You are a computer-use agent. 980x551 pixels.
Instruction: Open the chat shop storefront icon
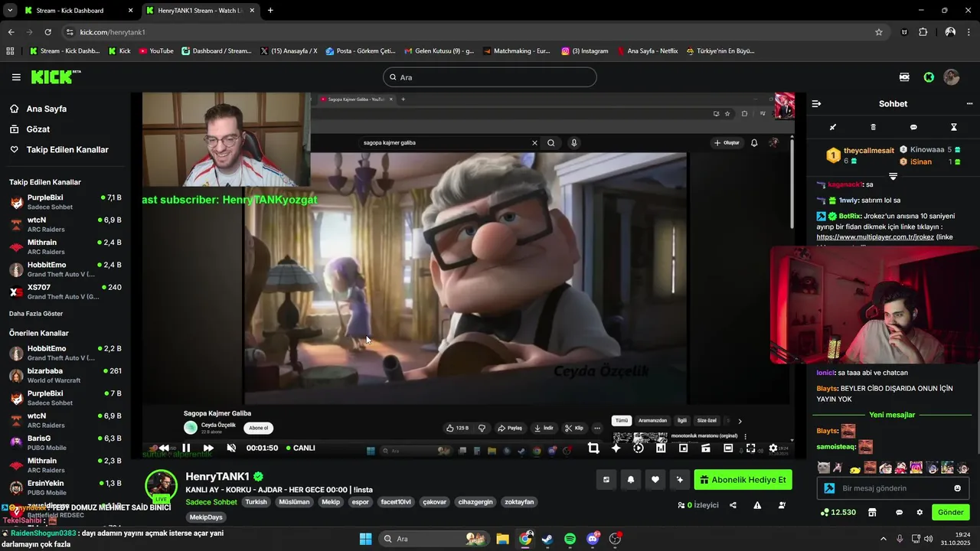coord(872,512)
